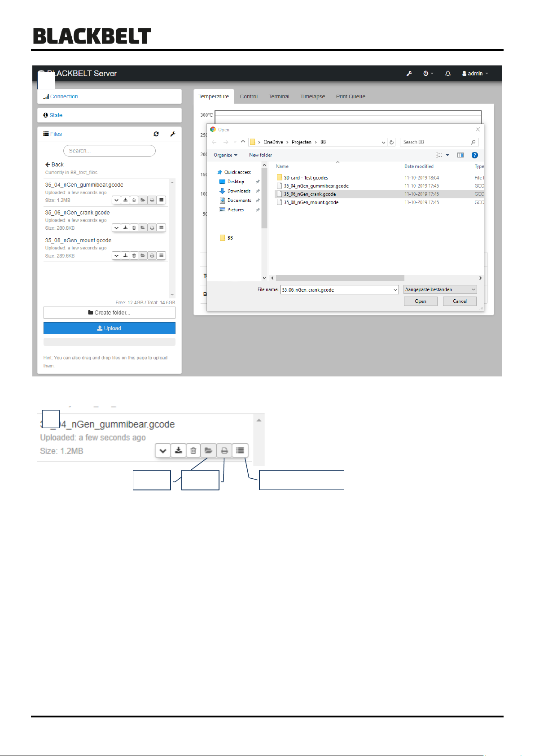Open the Help icon in Open dialog
The height and width of the screenshot is (756, 535).
475,155
